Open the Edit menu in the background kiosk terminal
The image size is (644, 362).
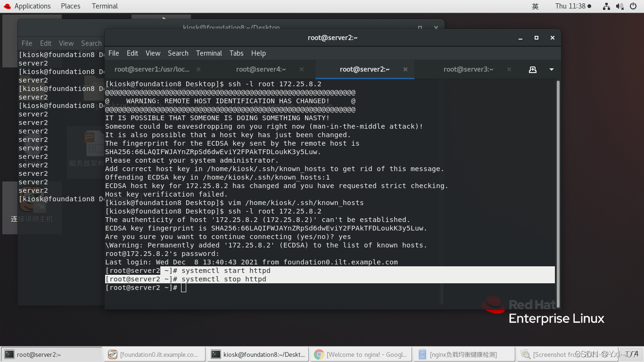click(x=46, y=43)
